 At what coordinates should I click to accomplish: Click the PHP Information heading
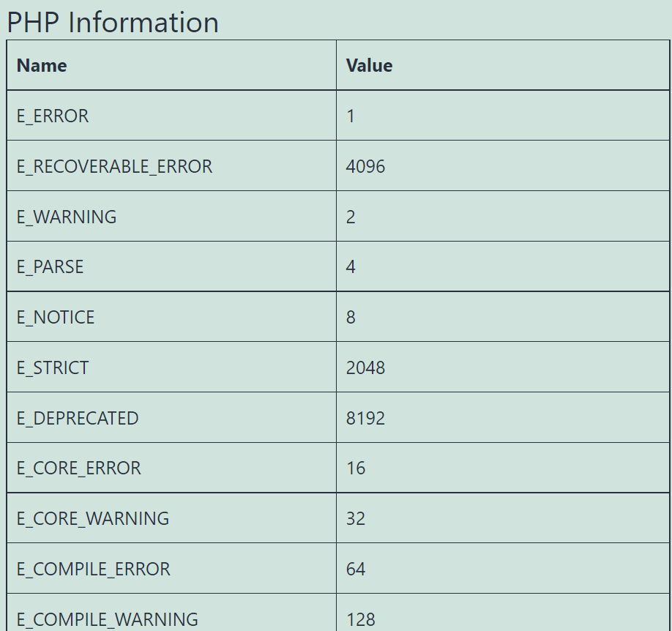coord(113,22)
